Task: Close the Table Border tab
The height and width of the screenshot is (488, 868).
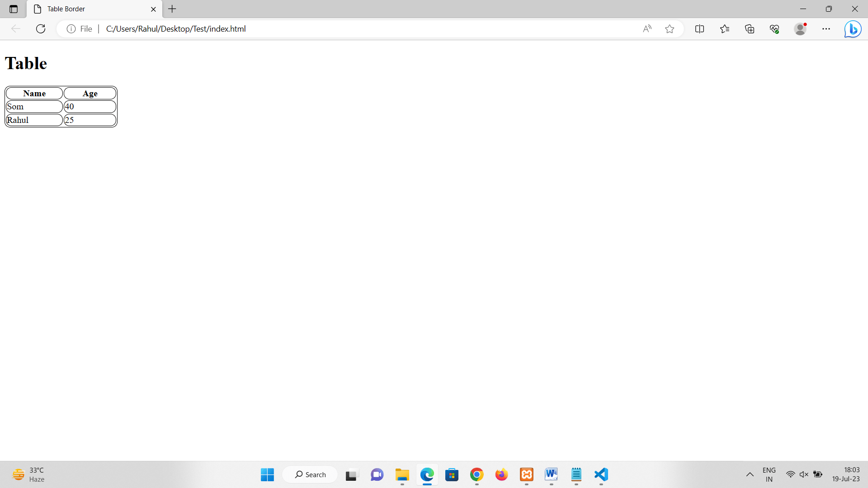Action: pos(153,9)
